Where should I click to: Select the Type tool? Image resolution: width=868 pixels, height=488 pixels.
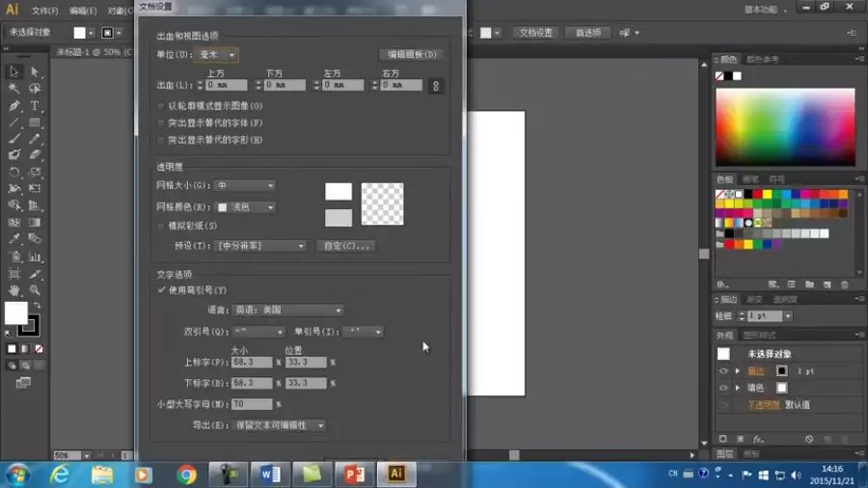point(35,105)
